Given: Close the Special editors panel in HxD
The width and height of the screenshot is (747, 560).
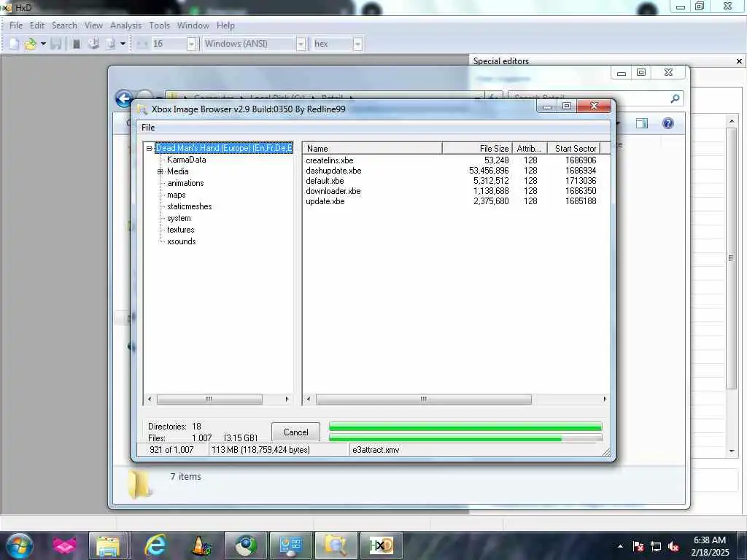Looking at the screenshot, I should [739, 61].
